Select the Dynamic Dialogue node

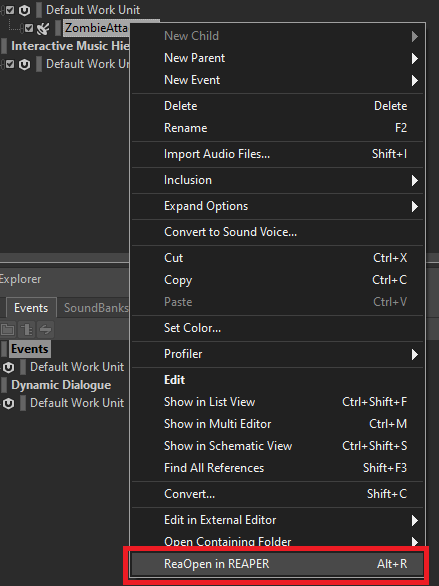(x=61, y=385)
